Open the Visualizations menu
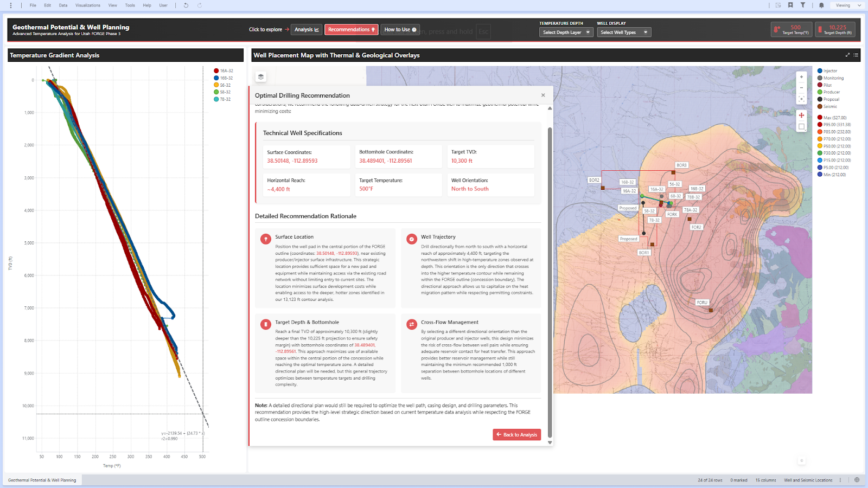 (88, 5)
